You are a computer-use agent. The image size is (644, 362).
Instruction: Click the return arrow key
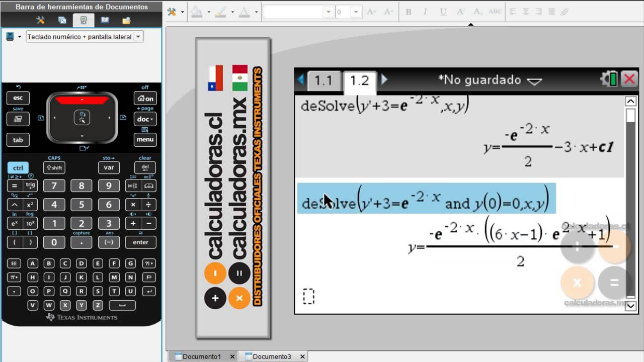click(149, 291)
